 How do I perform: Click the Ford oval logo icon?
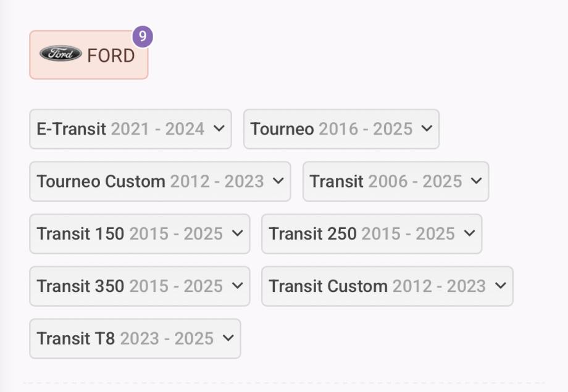tap(61, 54)
